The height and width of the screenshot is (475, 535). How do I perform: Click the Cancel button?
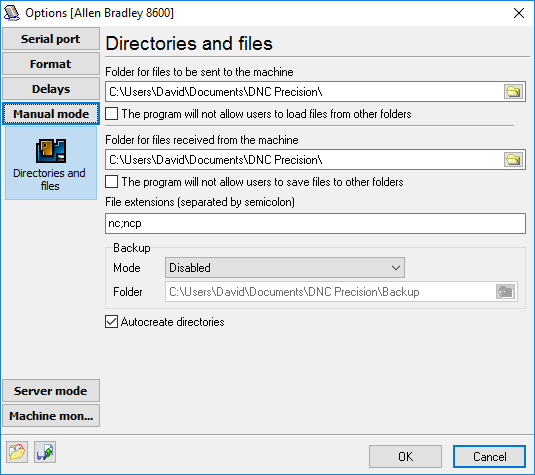[x=489, y=457]
